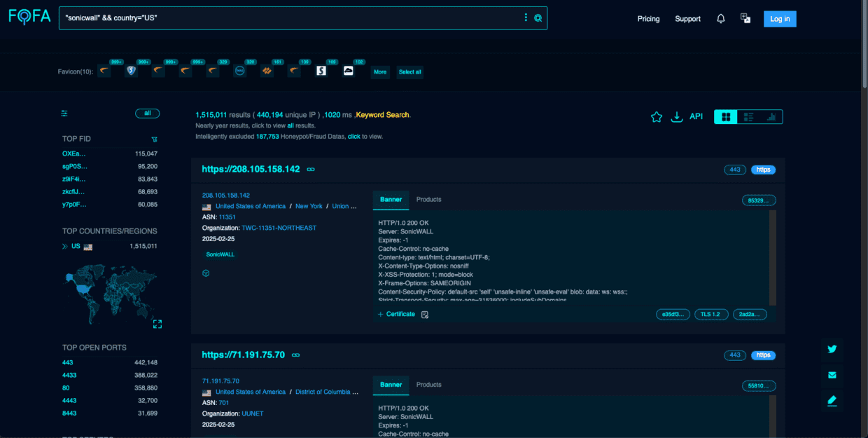
Task: Click the TLS 1.2 badge
Action: (x=710, y=315)
